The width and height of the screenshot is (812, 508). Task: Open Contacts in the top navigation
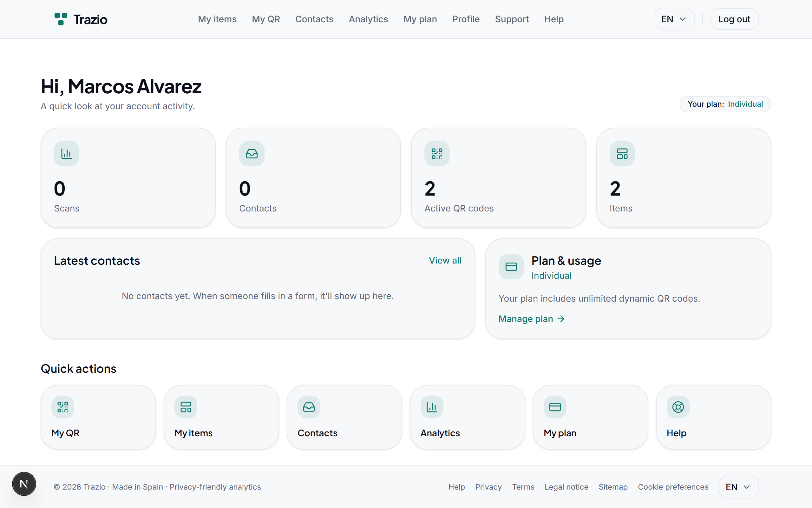(x=314, y=19)
